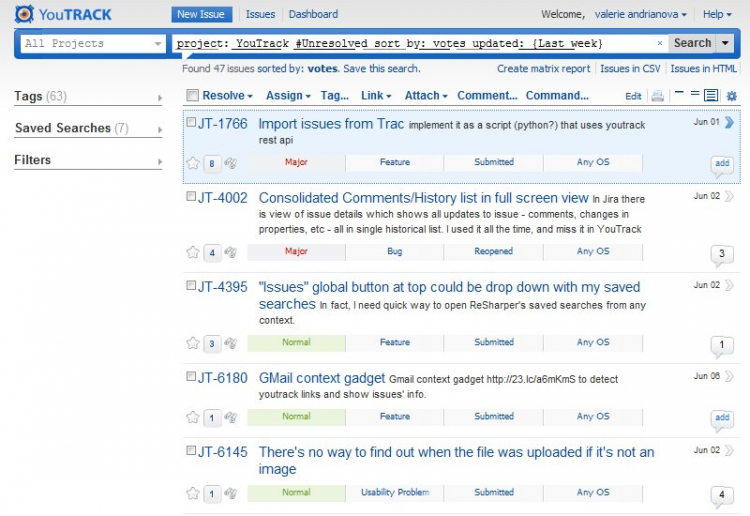The height and width of the screenshot is (516, 750).
Task: Open the Assign dropdown menu
Action: click(x=288, y=96)
